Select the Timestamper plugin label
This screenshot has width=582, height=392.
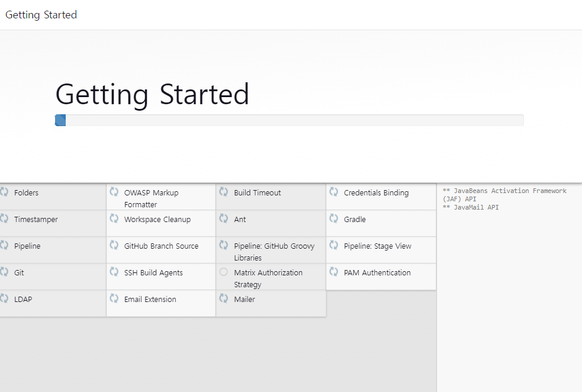(x=36, y=219)
